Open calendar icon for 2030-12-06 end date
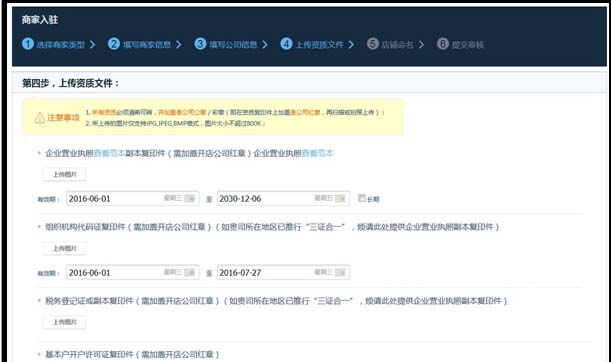The height and width of the screenshot is (362, 611). [340, 198]
